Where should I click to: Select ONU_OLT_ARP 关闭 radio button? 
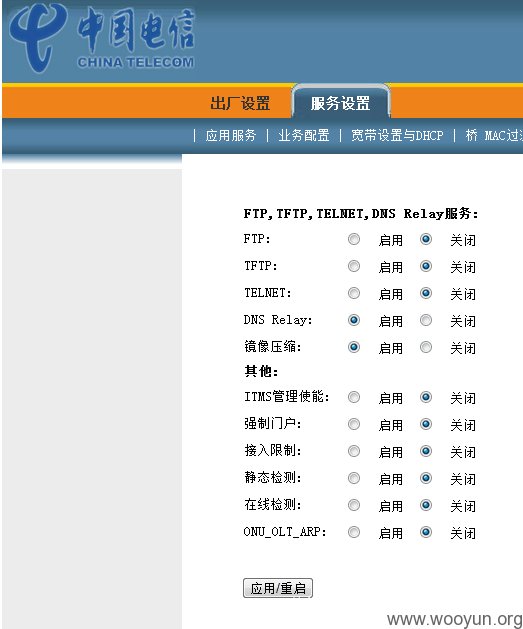[x=426, y=532]
